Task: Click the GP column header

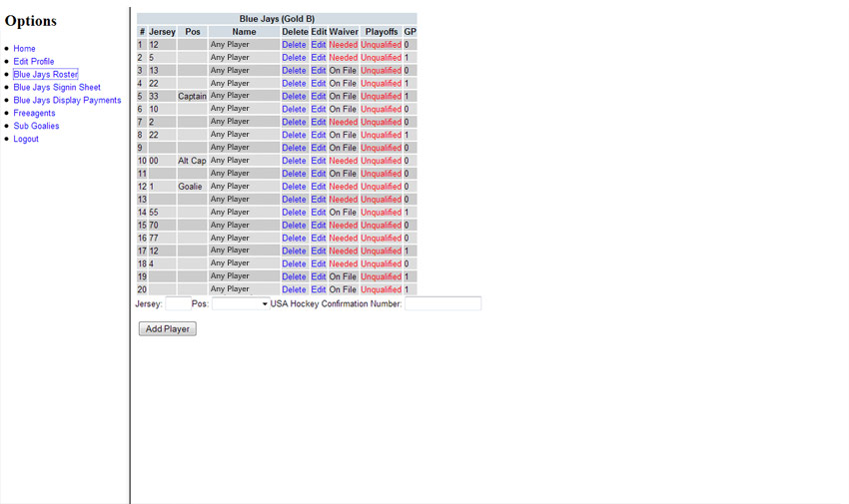Action: (410, 32)
